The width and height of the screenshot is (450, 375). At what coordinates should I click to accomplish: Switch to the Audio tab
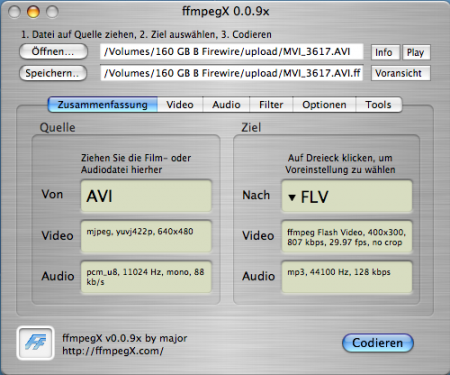[226, 105]
